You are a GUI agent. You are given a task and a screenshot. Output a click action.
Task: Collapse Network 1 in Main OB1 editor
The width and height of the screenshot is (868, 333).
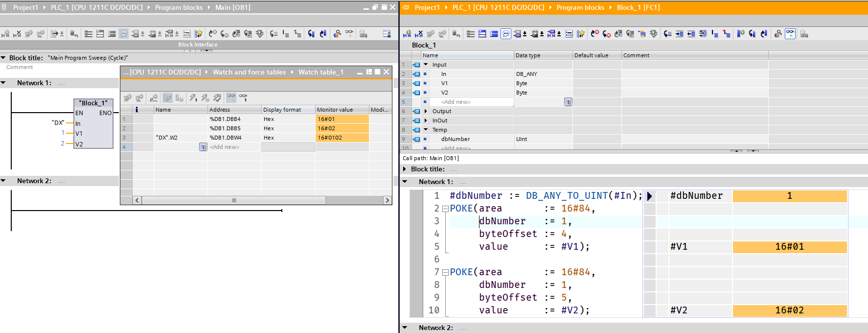click(x=3, y=83)
